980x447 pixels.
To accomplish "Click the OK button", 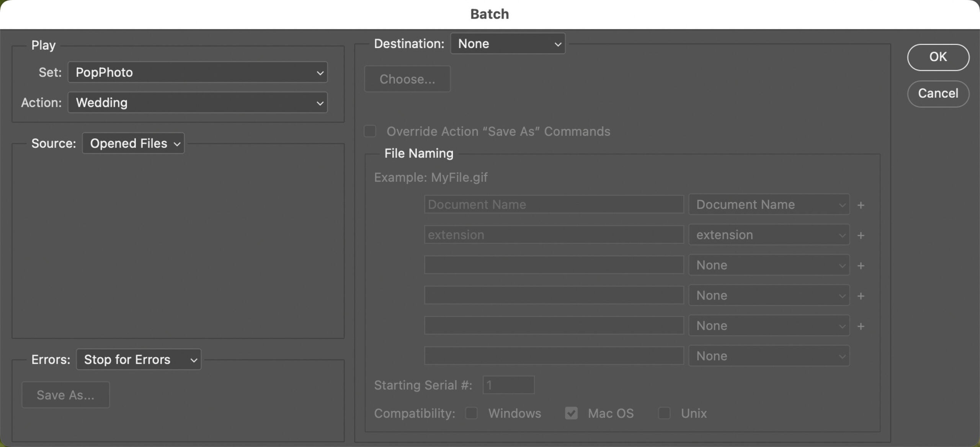I will [938, 57].
